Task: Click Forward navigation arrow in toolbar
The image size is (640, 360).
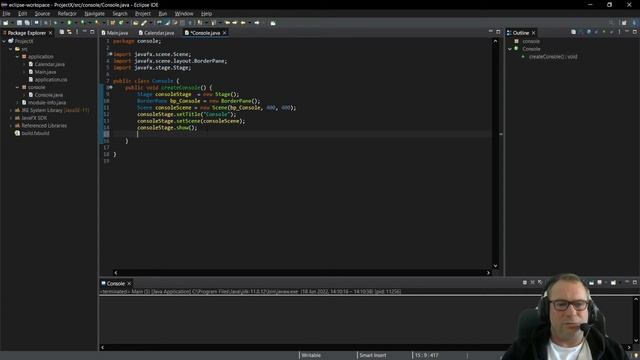Action: [x=257, y=23]
